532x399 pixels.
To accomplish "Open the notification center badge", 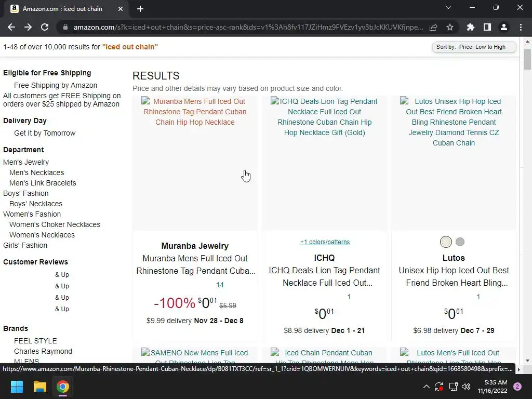I will click(x=517, y=387).
